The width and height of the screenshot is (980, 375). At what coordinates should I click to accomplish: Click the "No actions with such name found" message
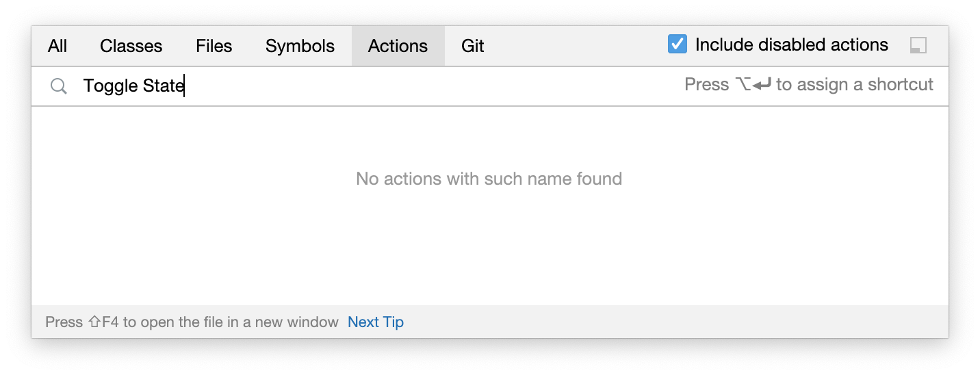(x=489, y=179)
